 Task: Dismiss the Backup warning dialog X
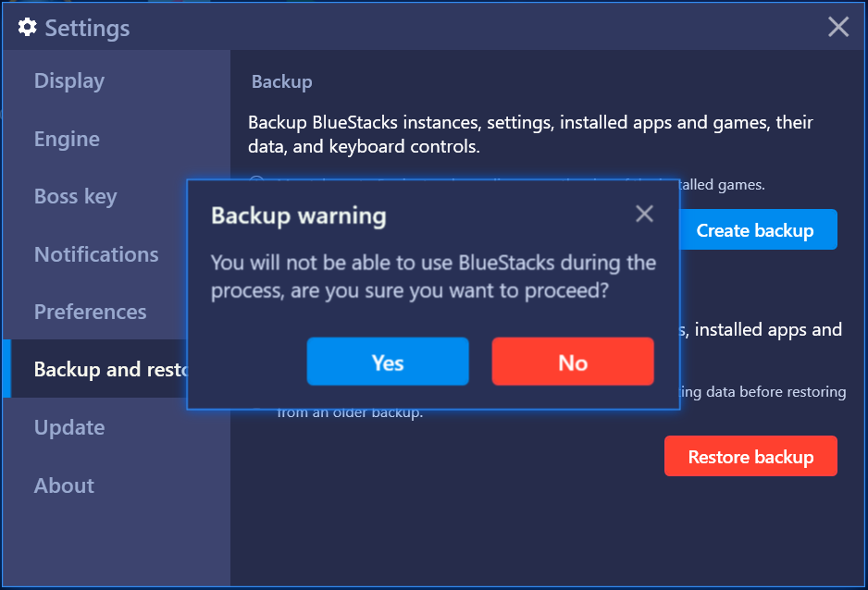tap(644, 214)
